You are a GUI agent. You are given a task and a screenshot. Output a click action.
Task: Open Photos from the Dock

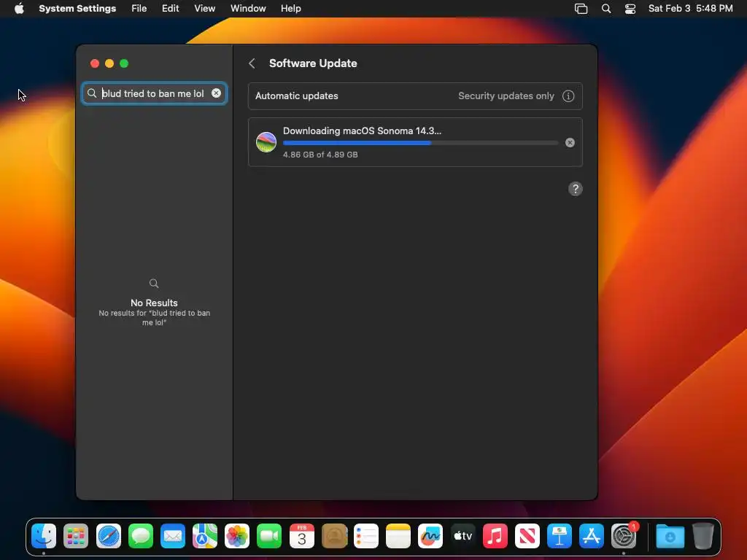(x=237, y=536)
